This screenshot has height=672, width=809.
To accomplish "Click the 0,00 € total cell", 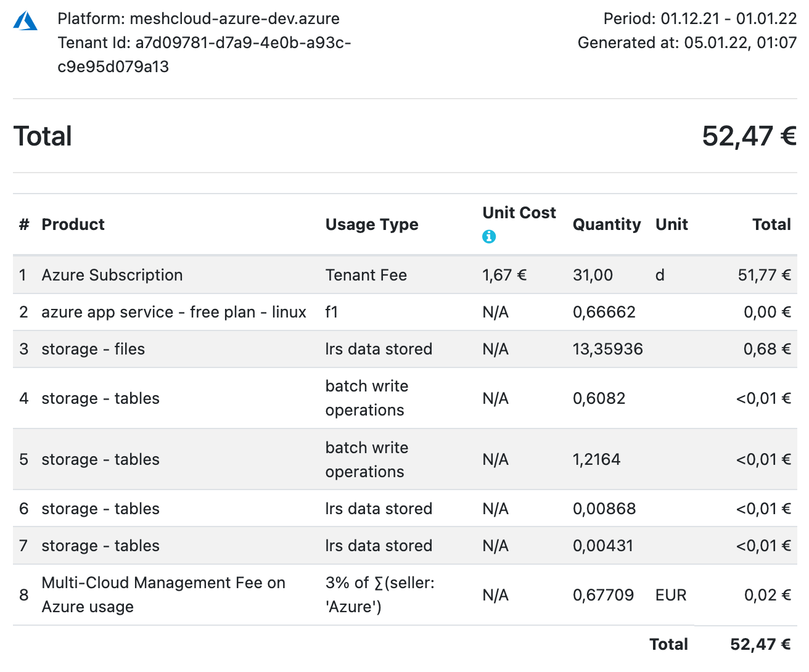I will point(767,312).
